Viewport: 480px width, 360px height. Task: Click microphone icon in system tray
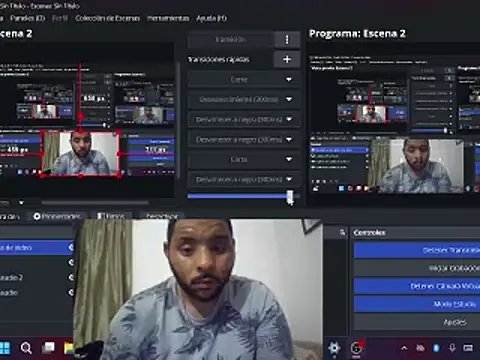[452, 348]
